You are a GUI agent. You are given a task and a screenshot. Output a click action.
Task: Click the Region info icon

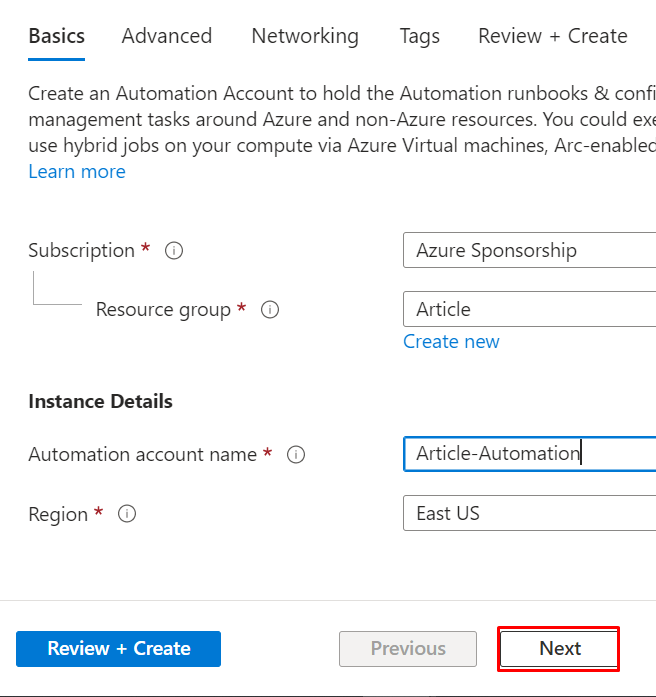pyautogui.click(x=127, y=514)
